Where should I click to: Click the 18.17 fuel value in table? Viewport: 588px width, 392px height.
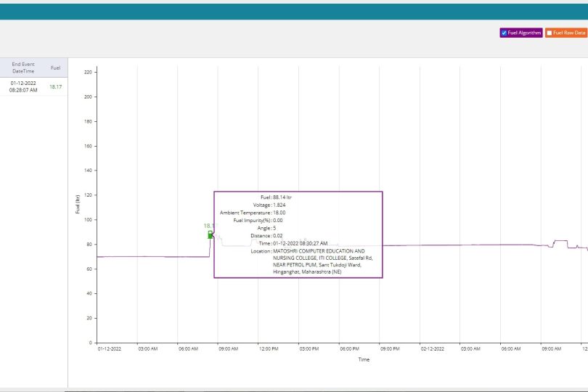55,87
